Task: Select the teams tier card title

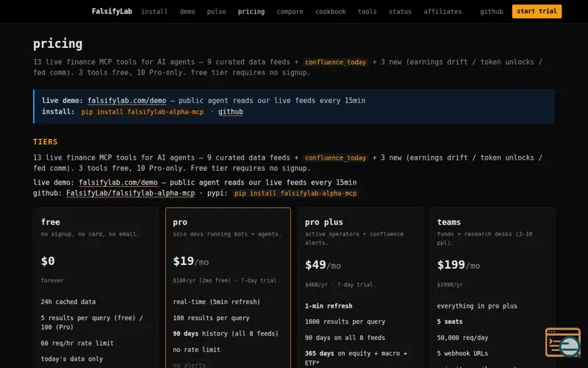Action: point(449,222)
